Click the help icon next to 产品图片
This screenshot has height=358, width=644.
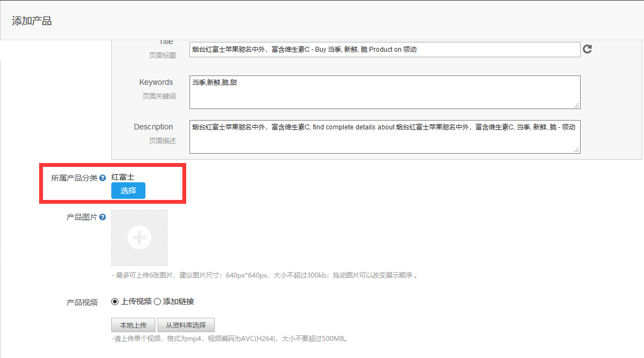(102, 218)
